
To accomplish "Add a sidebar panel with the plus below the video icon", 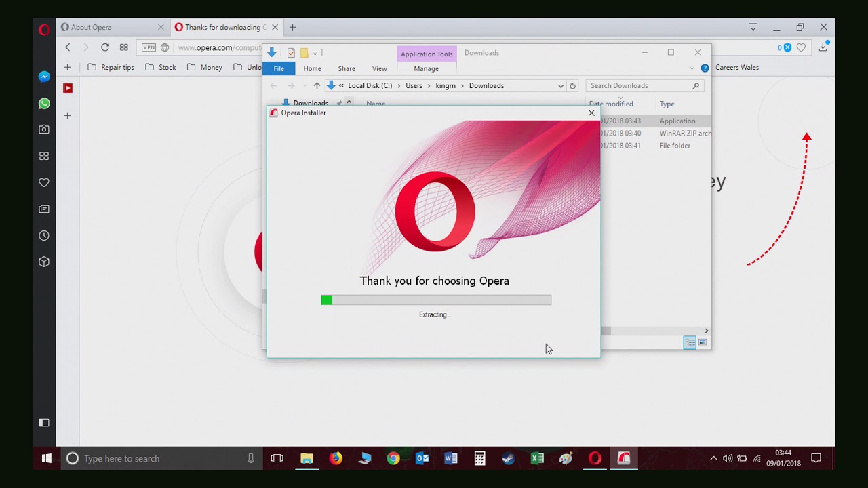I will [x=68, y=115].
